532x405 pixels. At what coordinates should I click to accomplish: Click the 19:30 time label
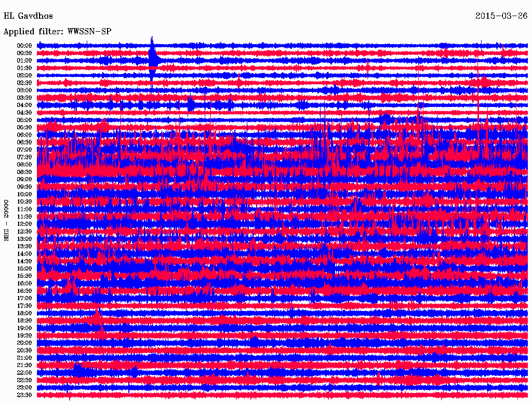click(x=24, y=335)
